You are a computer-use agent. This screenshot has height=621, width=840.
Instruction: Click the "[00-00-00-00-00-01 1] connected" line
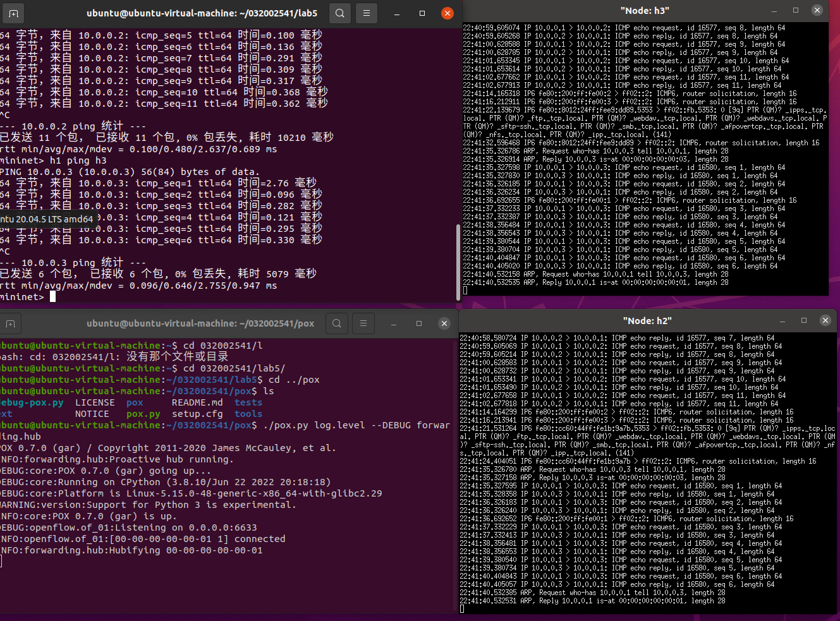(143, 539)
